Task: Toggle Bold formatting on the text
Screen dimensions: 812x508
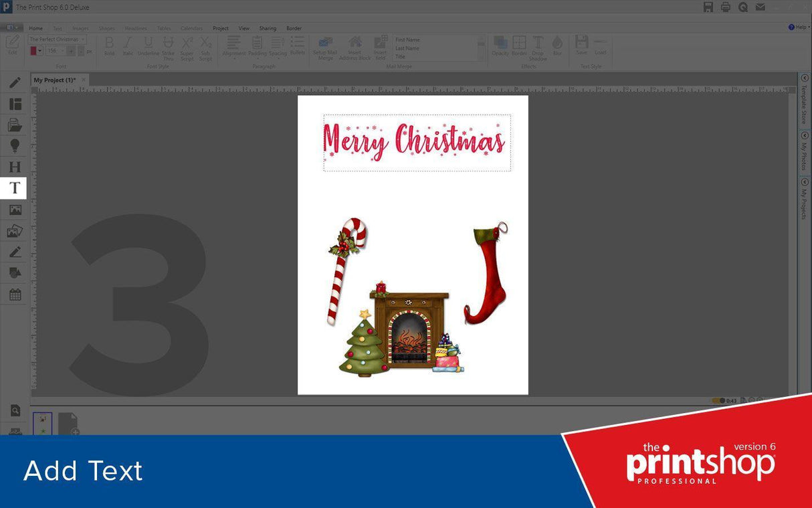Action: pos(109,46)
